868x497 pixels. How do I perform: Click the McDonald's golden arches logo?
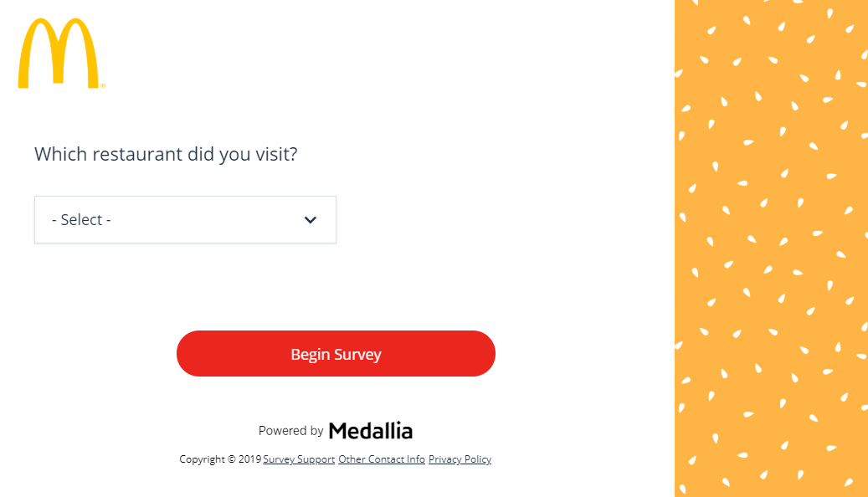(x=61, y=52)
